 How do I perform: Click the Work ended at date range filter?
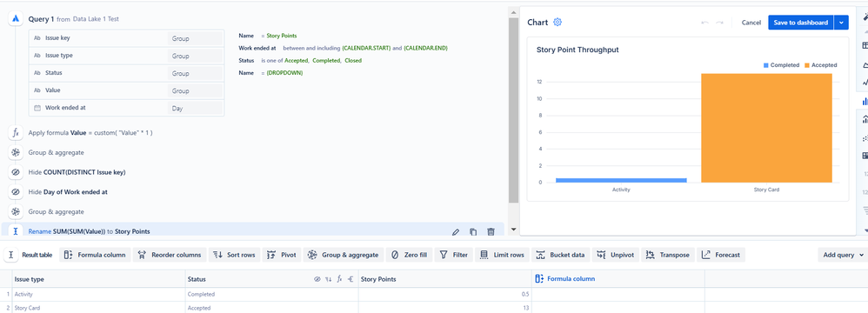343,48
